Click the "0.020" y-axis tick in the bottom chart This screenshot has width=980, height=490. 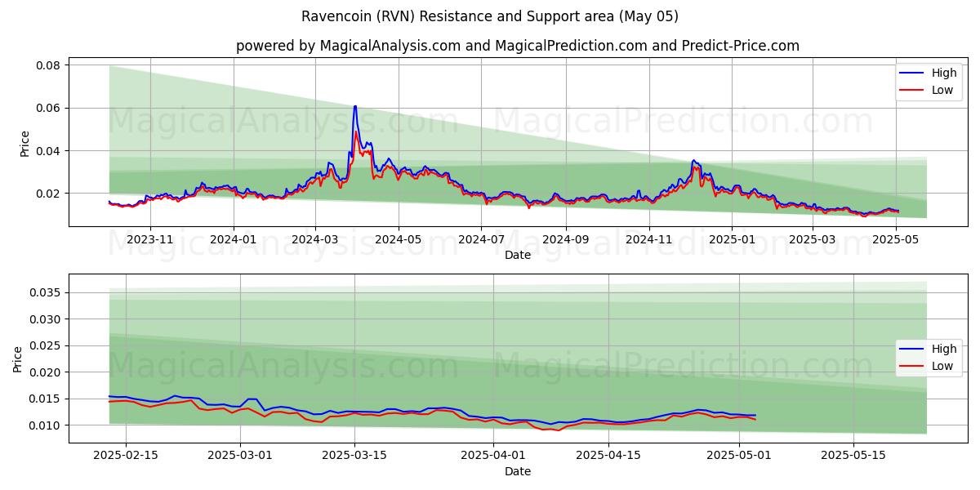46,372
